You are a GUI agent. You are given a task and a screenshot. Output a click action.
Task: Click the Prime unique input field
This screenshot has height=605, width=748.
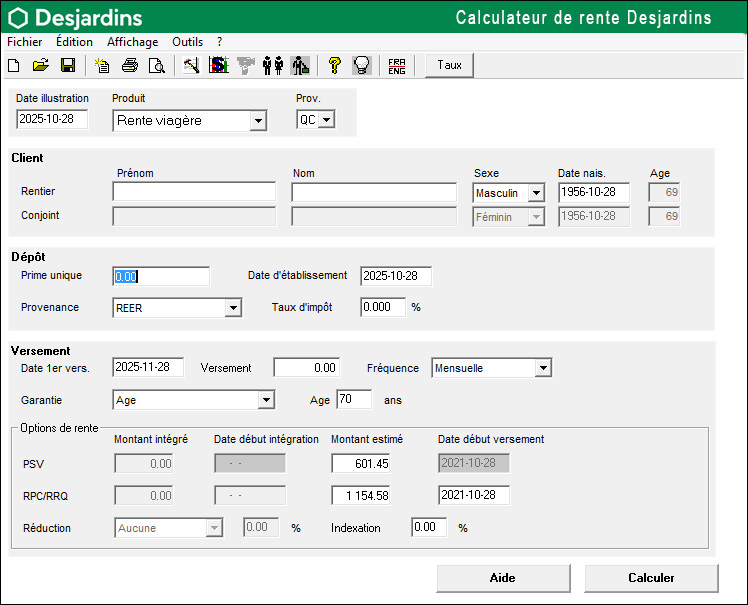161,276
